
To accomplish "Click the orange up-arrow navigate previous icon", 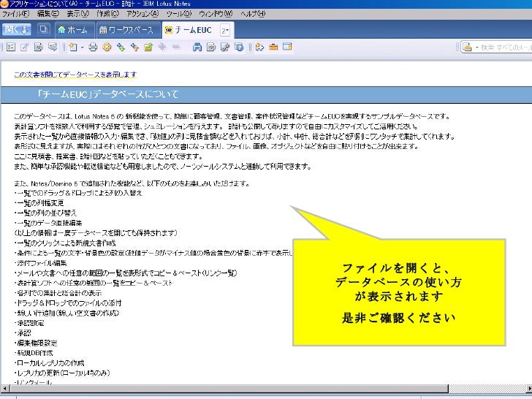I will tap(134, 47).
